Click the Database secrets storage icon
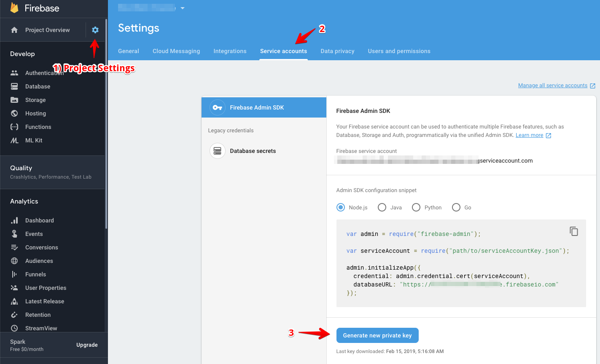 coord(218,151)
